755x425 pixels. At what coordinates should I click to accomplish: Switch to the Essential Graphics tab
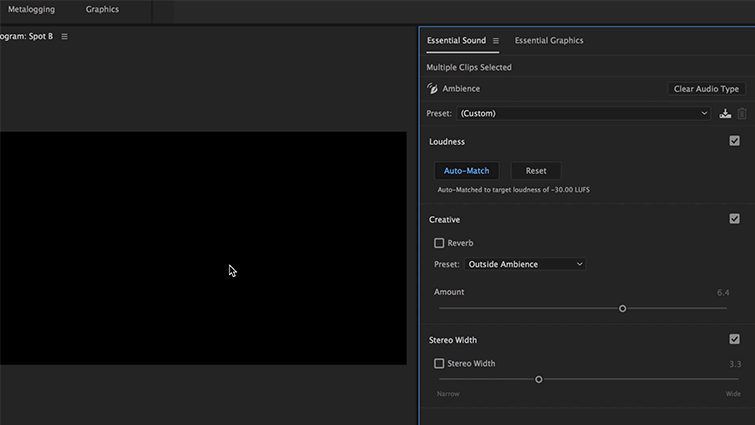click(548, 41)
